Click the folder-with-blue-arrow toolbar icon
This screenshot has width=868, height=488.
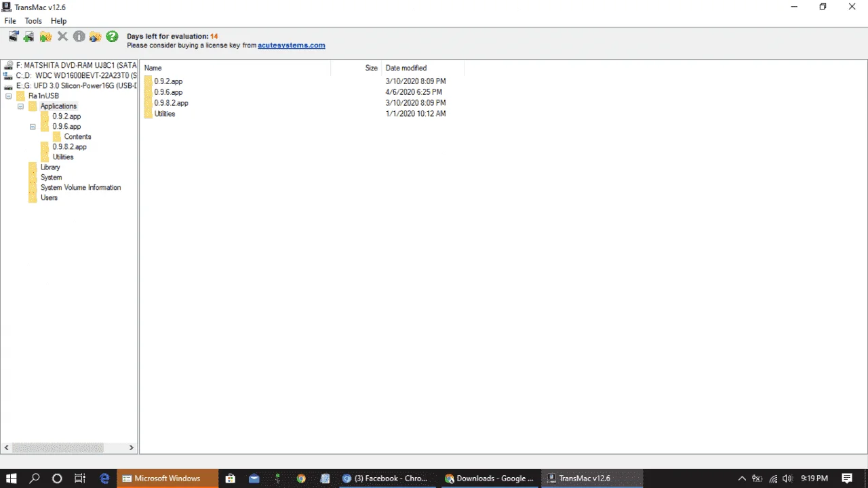[x=96, y=37]
